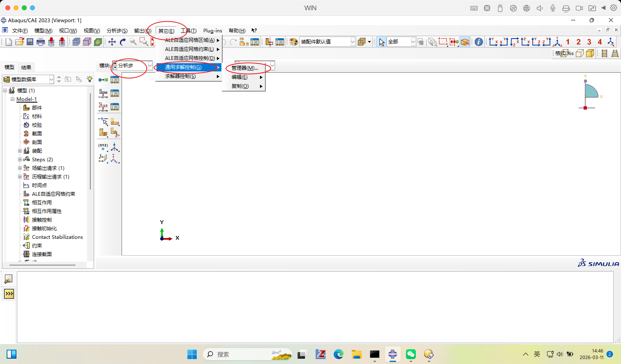The image size is (621, 364).
Task: Save the model database with the floppy disk icon
Action: pos(30,42)
